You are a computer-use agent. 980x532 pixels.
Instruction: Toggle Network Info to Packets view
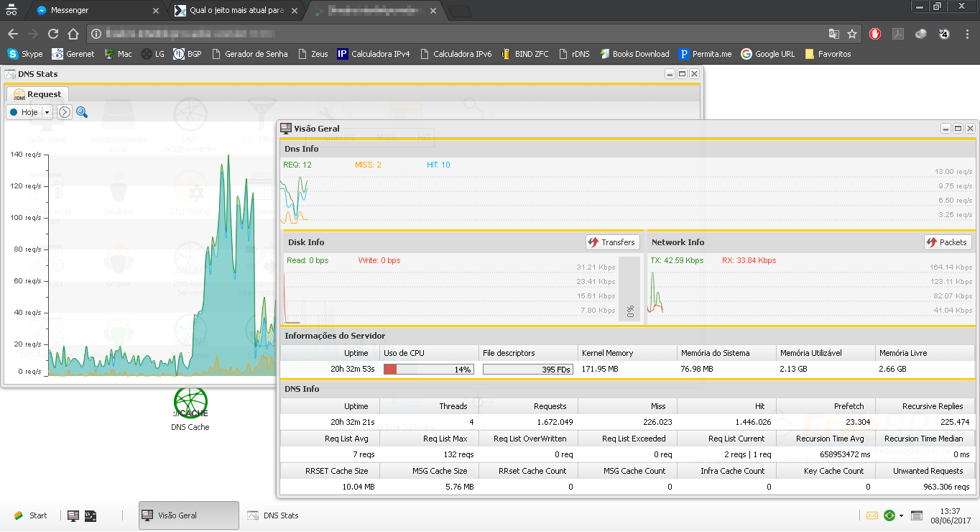click(948, 242)
